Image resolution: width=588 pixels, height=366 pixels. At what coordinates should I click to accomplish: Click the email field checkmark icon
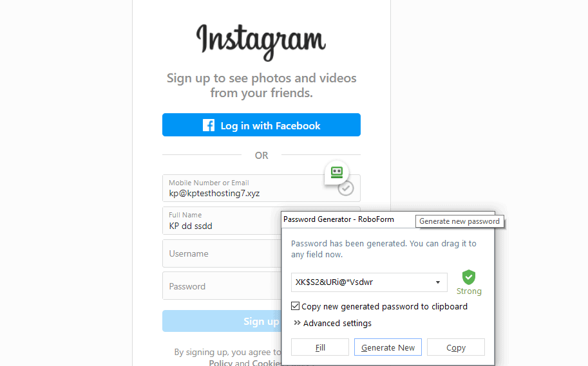(345, 188)
